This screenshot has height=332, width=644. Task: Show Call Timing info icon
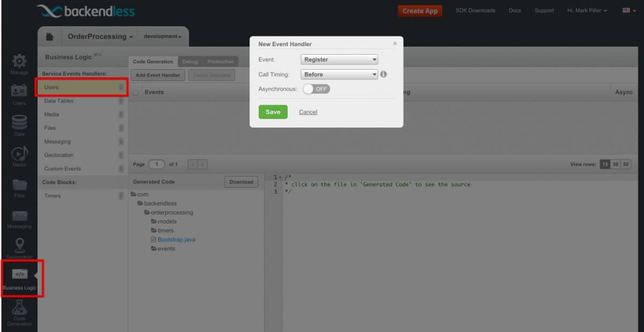point(383,75)
